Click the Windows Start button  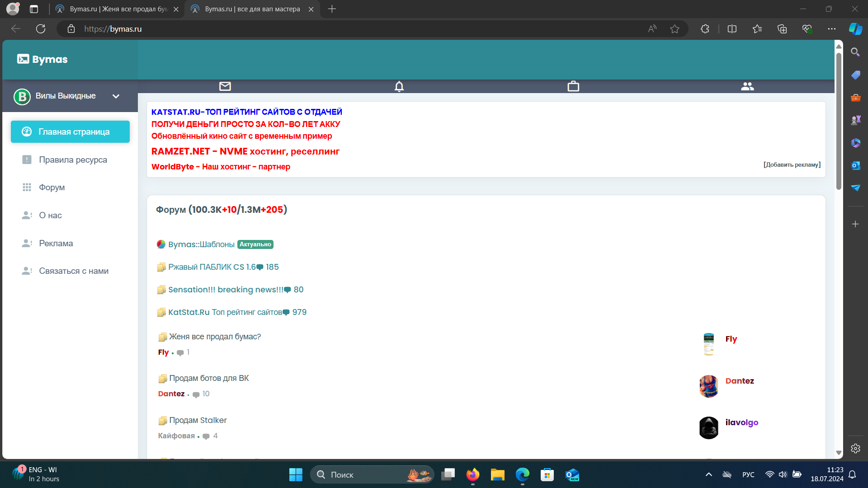[296, 474]
